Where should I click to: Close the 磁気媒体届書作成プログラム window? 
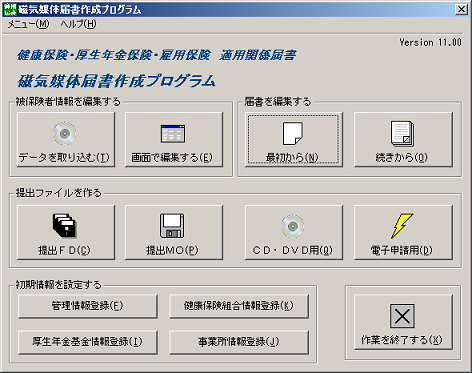(461, 9)
